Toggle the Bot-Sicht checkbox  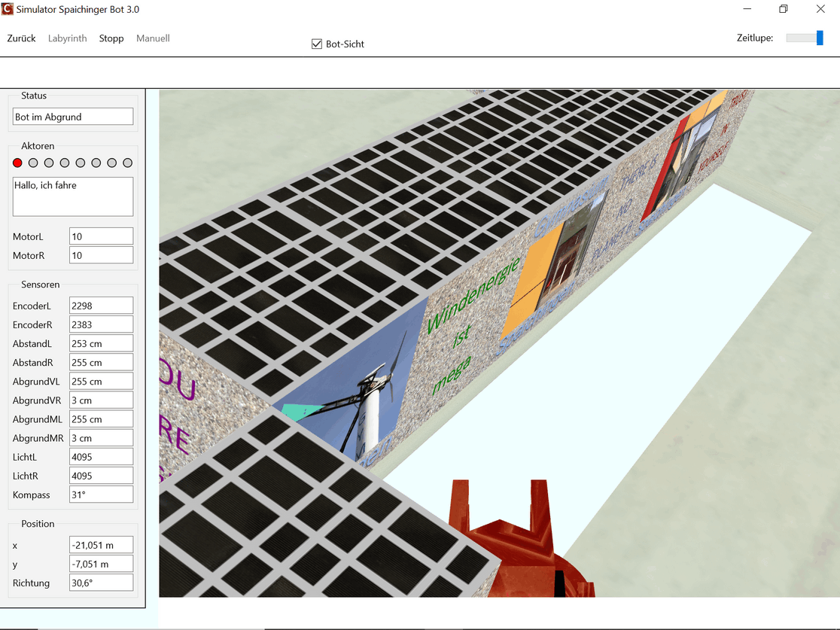coord(317,44)
